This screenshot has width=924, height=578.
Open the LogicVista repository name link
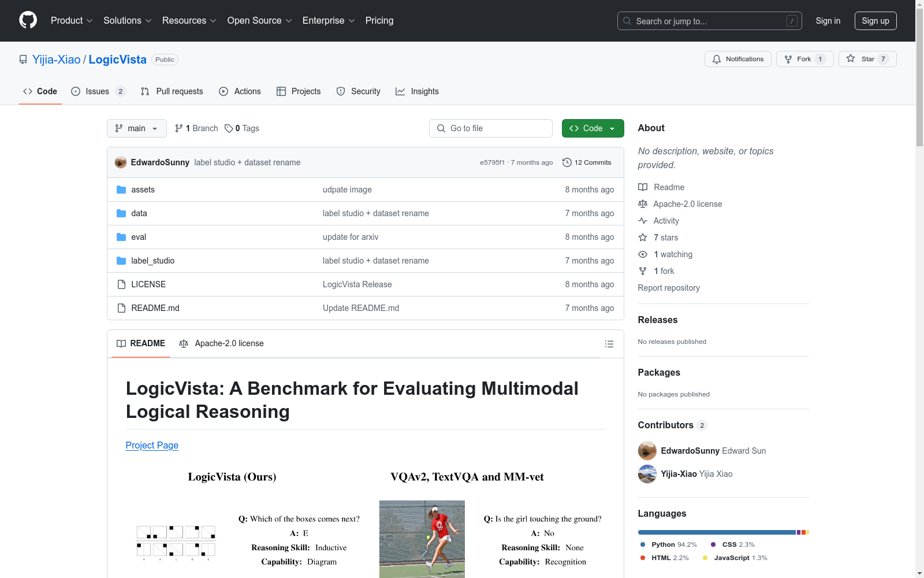118,60
